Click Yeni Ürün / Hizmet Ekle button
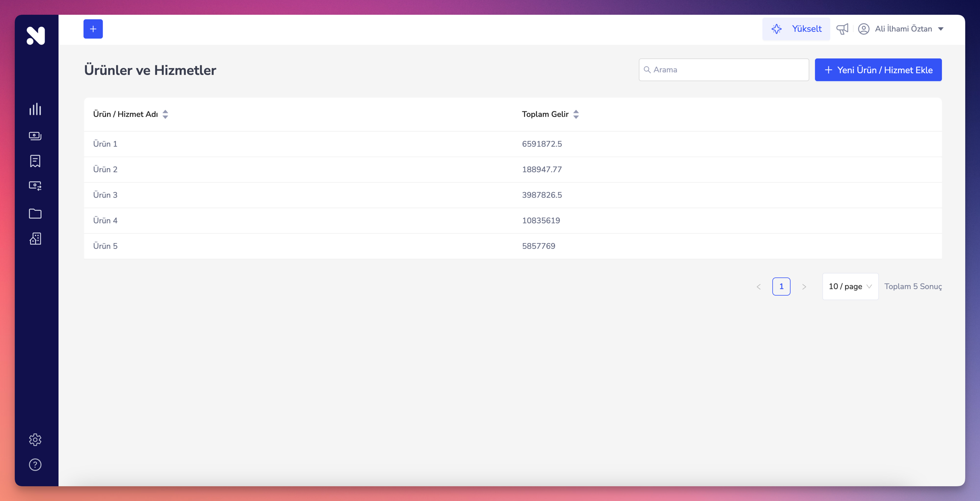The height and width of the screenshot is (501, 980). coord(878,70)
